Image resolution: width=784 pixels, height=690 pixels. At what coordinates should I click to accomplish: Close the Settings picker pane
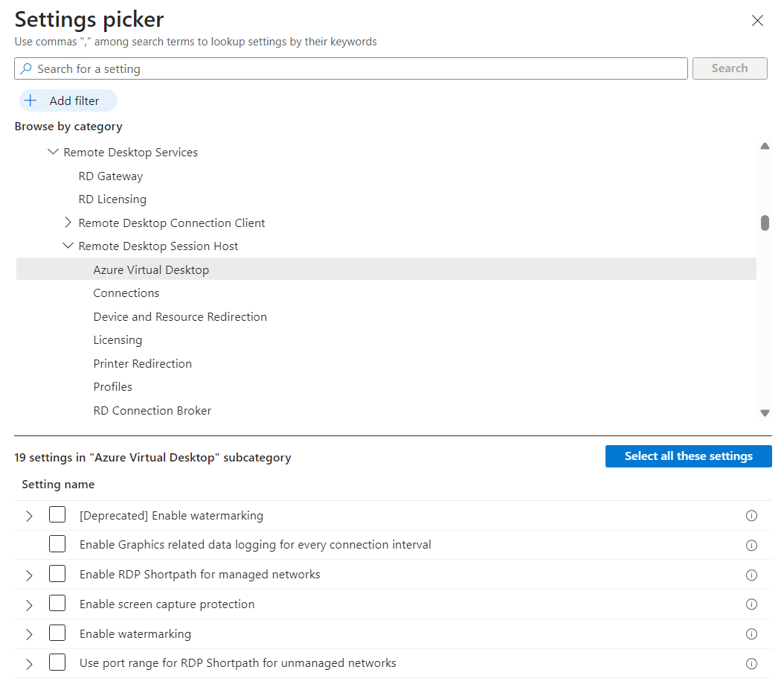pos(757,21)
